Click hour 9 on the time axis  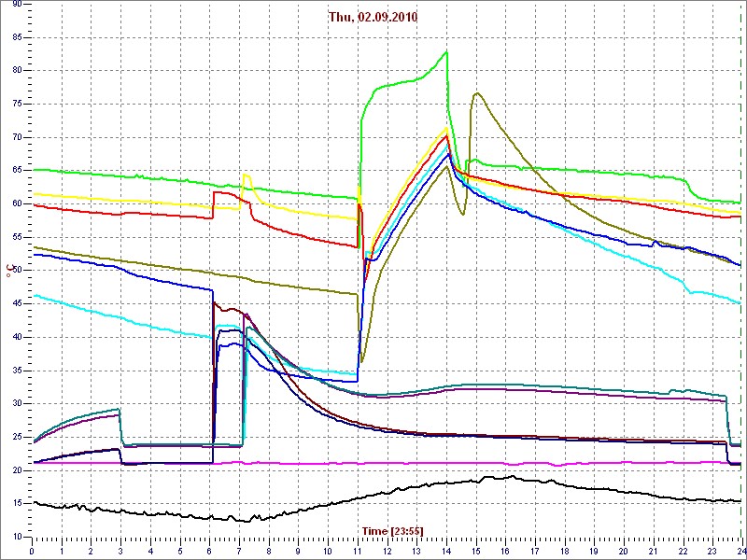point(298,551)
